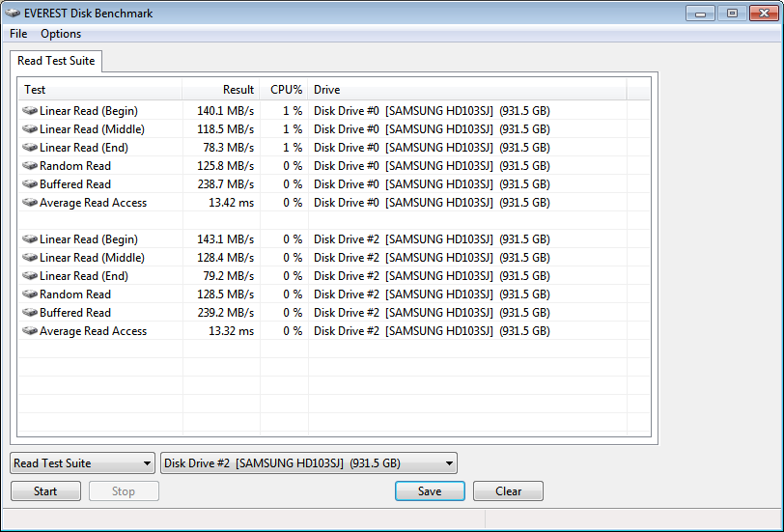This screenshot has height=532, width=784.
Task: Select the 125.8 MB/s result value
Action: pos(226,165)
